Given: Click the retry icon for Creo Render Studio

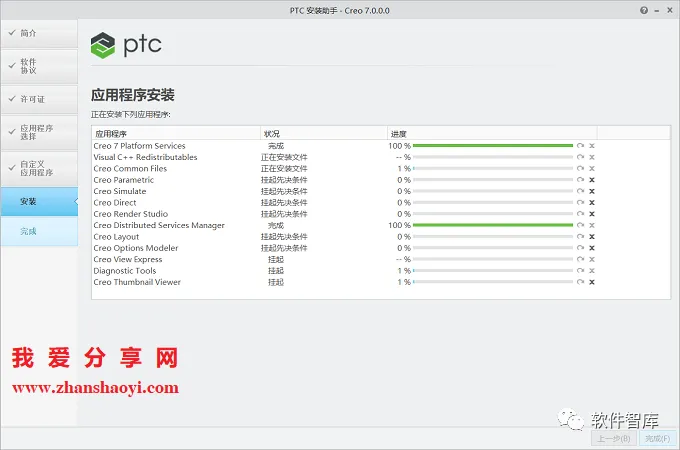Looking at the screenshot, I should (x=580, y=214).
